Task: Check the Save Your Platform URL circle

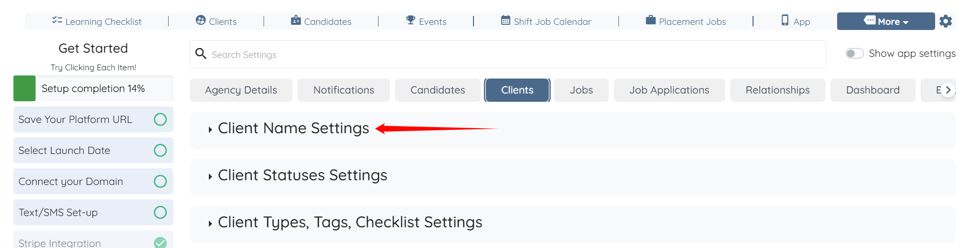Action: (160, 119)
